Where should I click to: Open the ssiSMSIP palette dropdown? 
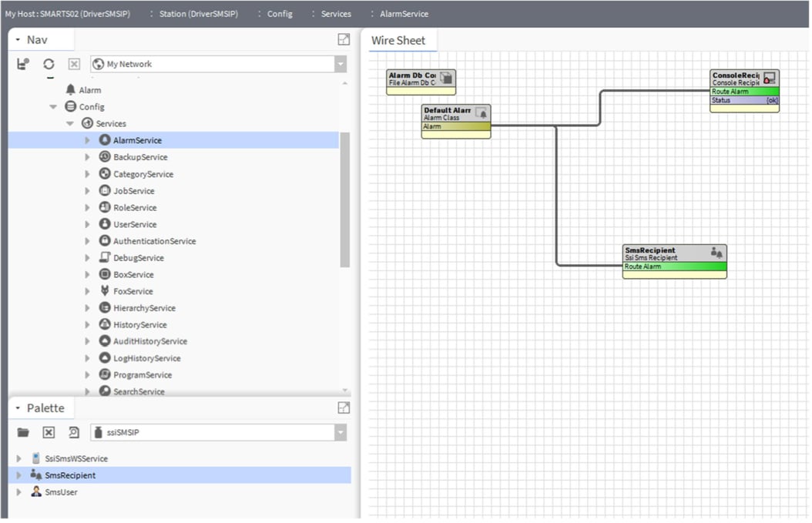coord(341,432)
